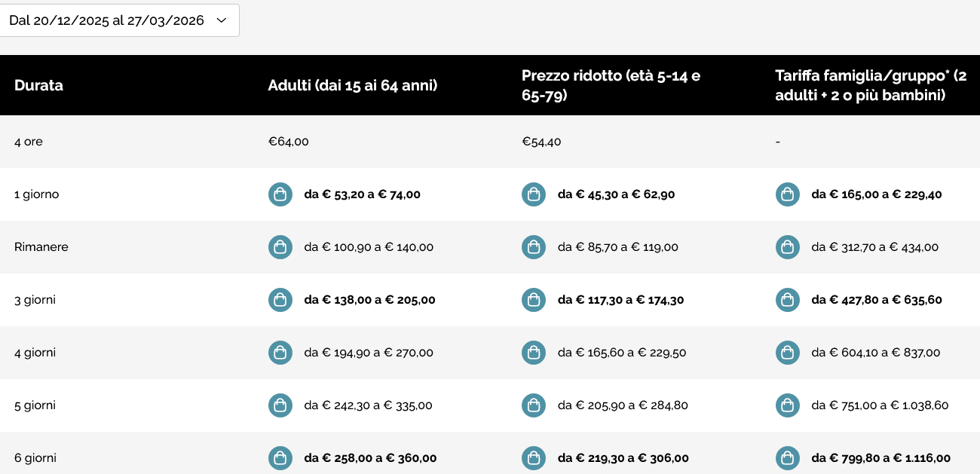Screen dimensions: 980x474
Task: Click cart icon for 1 giorno adult price
Action: pos(280,194)
